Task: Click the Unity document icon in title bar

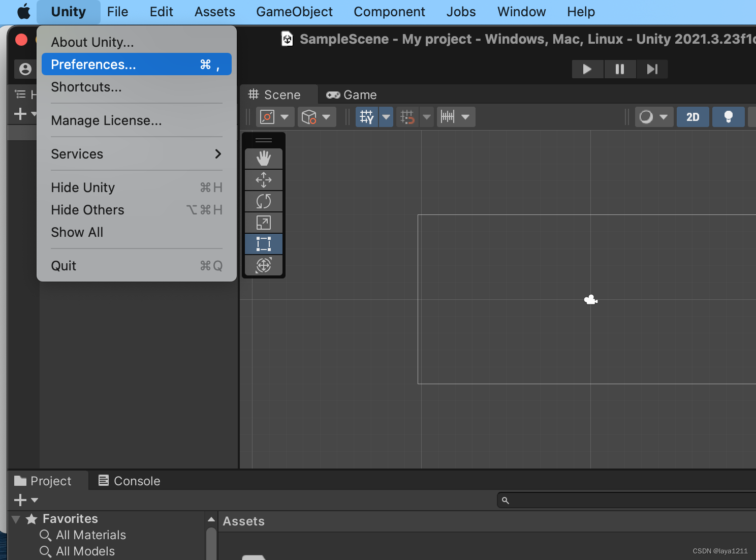Action: (x=287, y=39)
